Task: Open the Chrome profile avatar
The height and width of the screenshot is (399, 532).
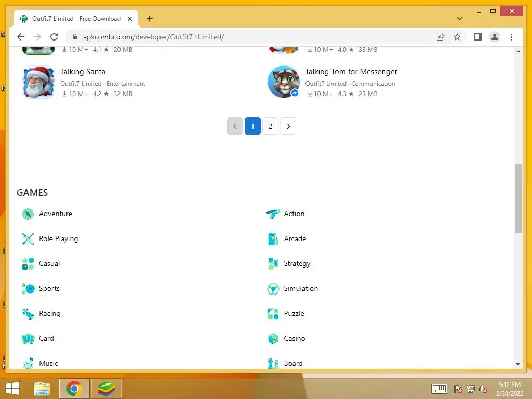Action: pos(495,37)
